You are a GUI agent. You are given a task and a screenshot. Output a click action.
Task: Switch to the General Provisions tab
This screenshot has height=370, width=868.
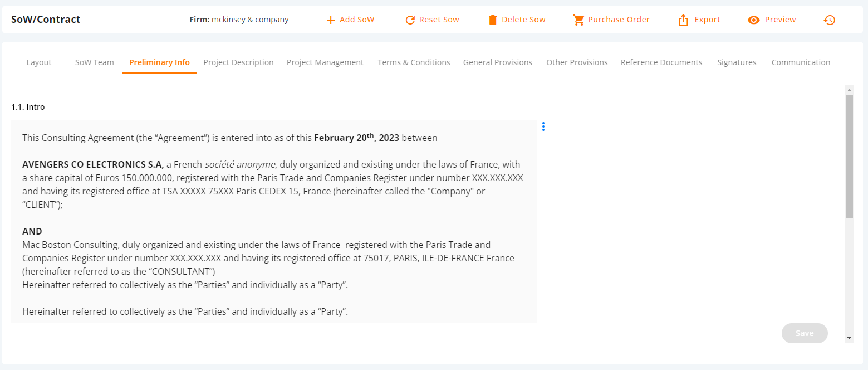(x=498, y=62)
